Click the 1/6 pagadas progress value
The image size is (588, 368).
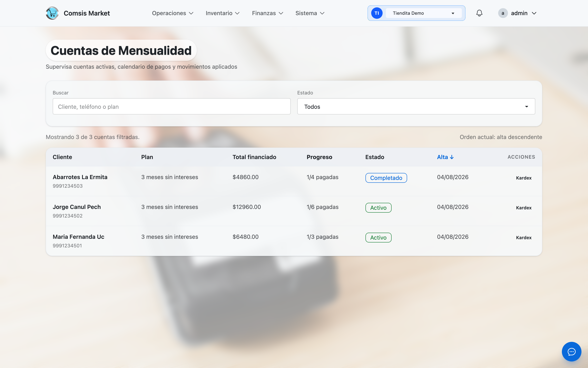[322, 207]
